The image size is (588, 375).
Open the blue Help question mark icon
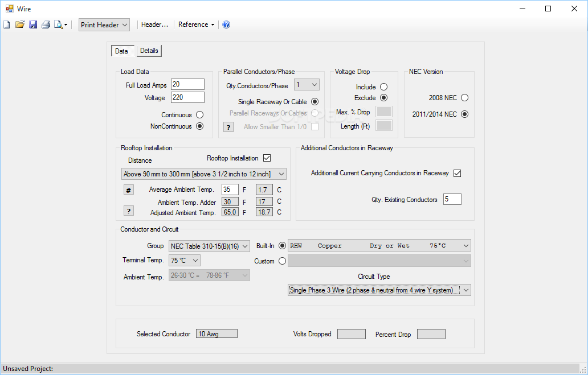[x=226, y=24]
